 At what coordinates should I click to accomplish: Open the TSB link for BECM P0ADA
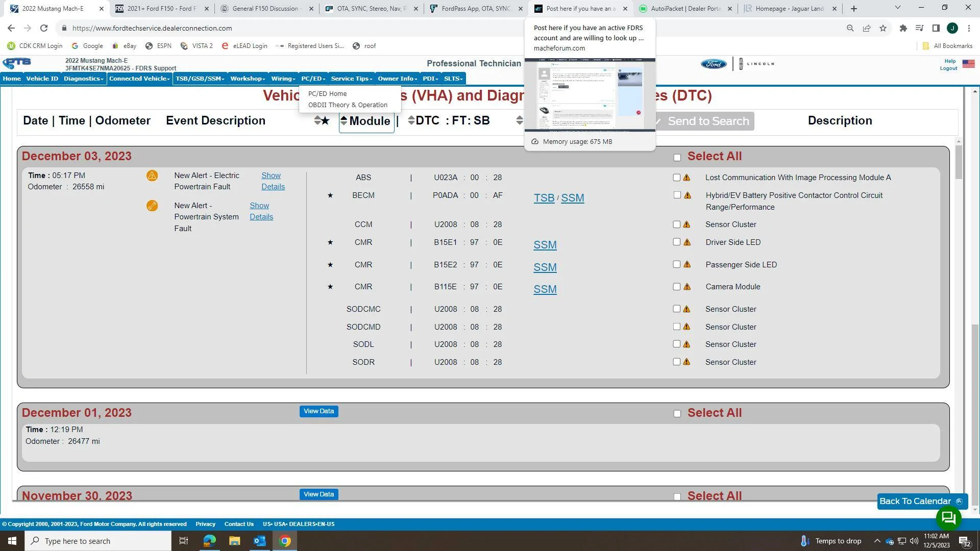coord(544,198)
